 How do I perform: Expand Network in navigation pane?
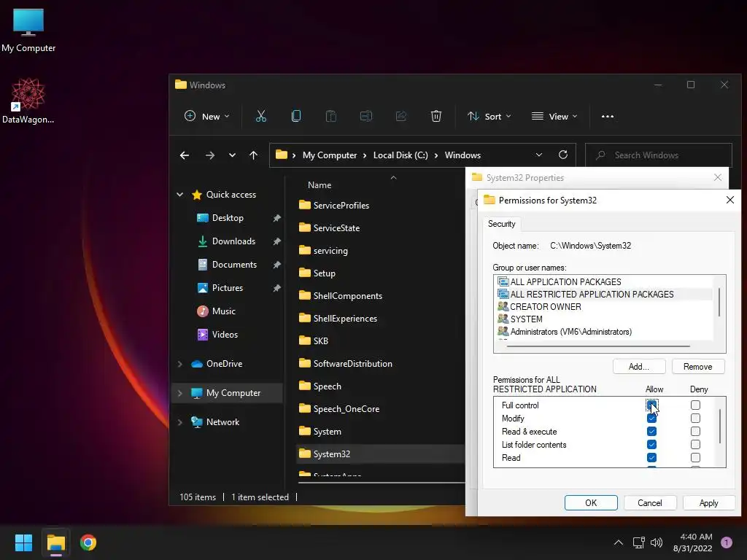click(180, 422)
